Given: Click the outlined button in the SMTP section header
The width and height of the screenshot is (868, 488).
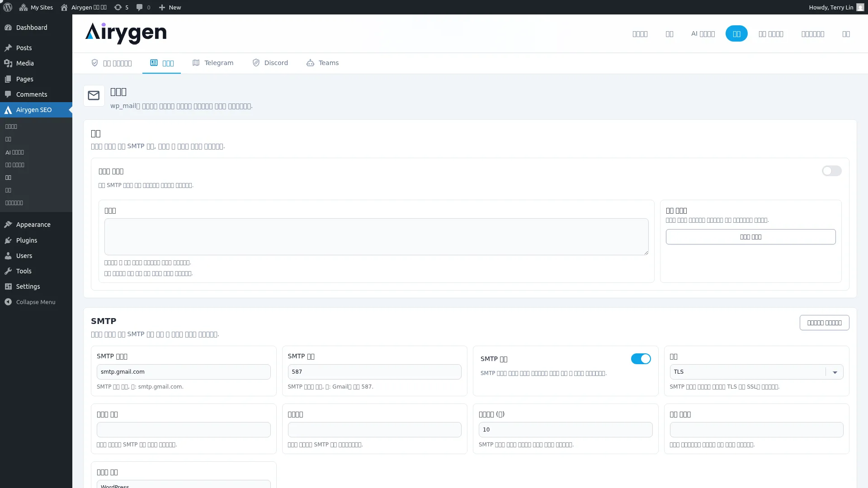Looking at the screenshot, I should [x=824, y=323].
